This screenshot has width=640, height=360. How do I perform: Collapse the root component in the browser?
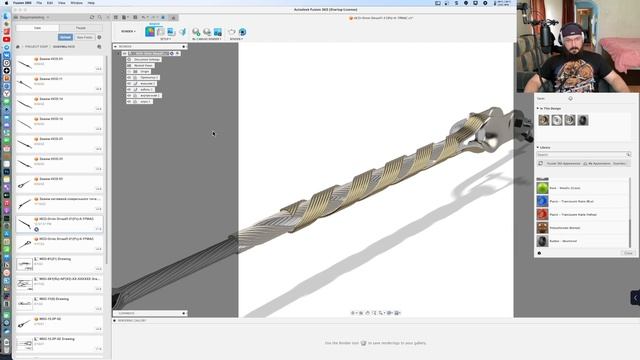pyautogui.click(x=118, y=53)
